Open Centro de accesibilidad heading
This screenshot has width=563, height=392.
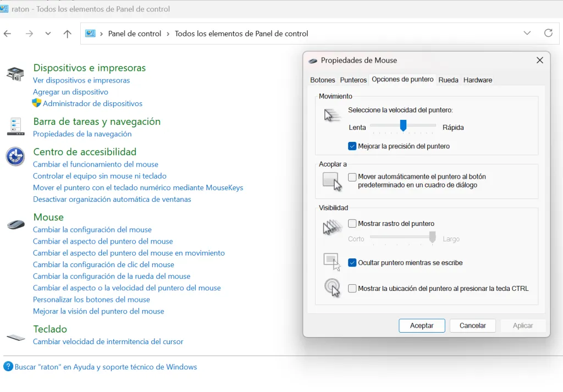pos(85,152)
